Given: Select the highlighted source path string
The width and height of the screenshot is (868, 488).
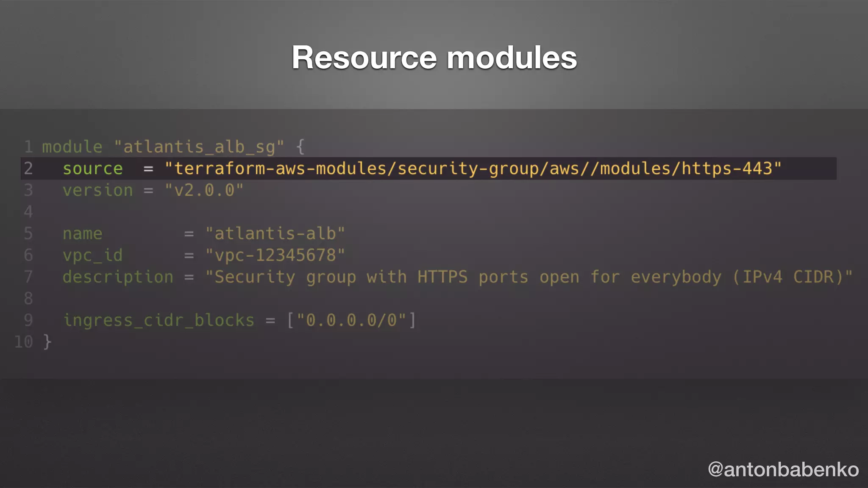Looking at the screenshot, I should point(473,169).
